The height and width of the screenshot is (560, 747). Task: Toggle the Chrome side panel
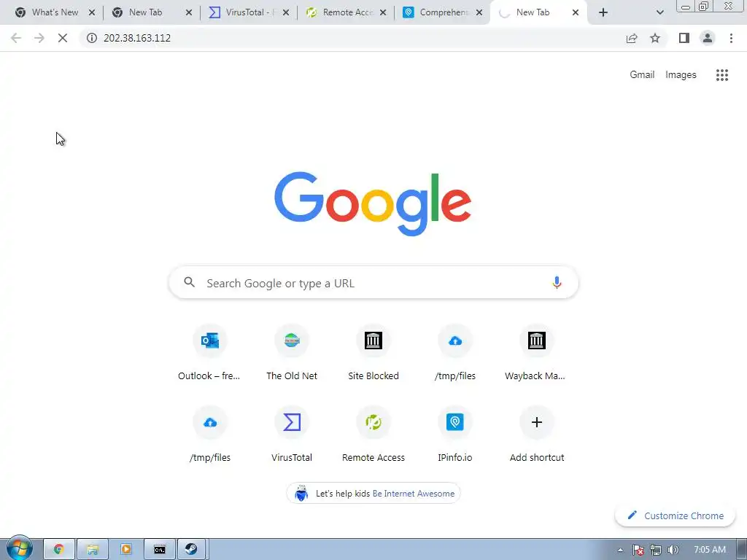click(x=684, y=38)
